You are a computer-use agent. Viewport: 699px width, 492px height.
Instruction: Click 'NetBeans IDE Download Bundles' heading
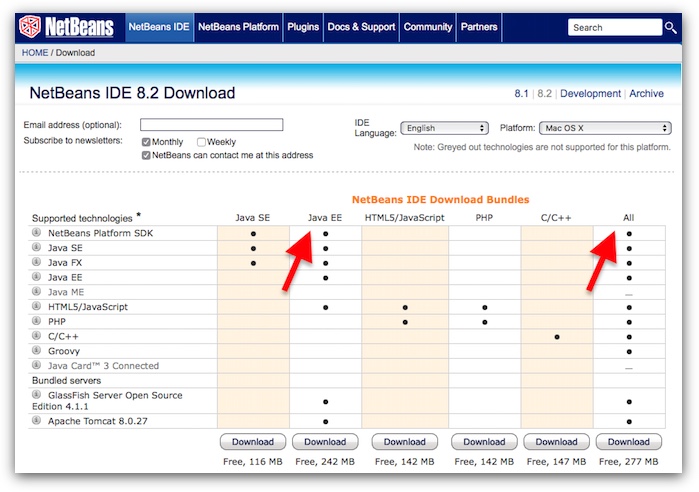[440, 200]
